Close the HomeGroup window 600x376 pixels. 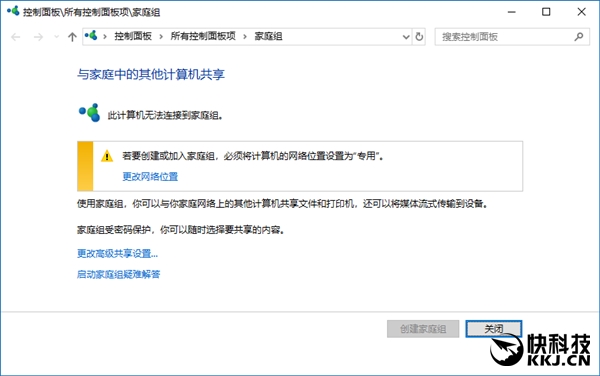(581, 12)
